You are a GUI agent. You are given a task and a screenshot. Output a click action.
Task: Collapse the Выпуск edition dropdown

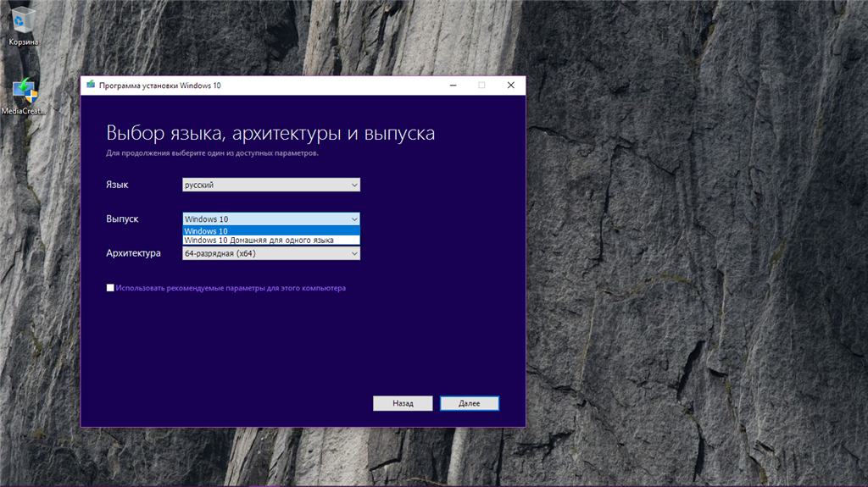click(271, 219)
